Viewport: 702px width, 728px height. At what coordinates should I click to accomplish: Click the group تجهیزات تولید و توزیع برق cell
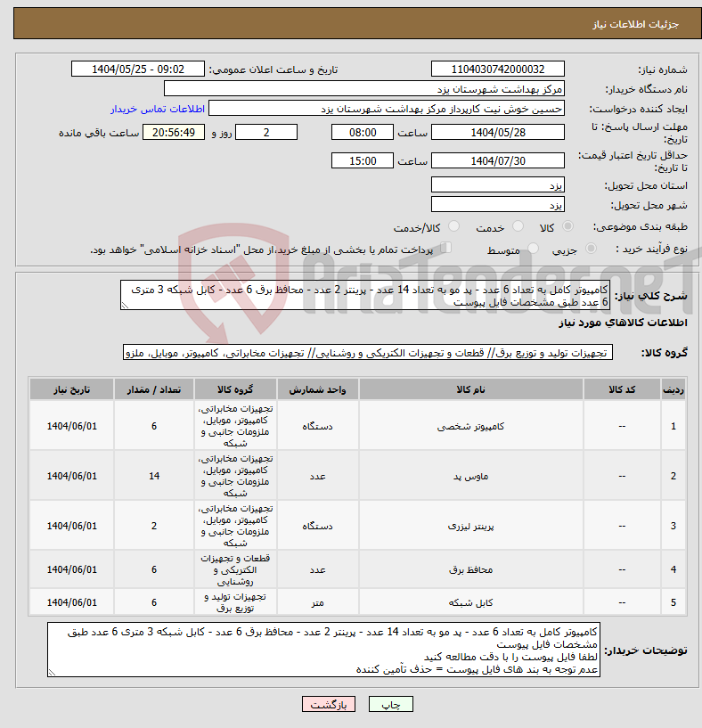point(235,602)
